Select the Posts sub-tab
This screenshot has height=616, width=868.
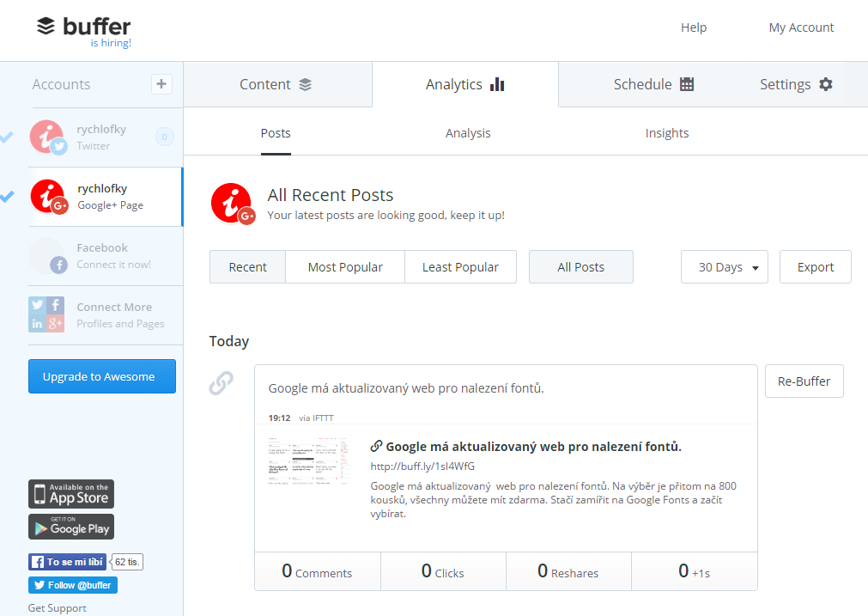coord(276,133)
